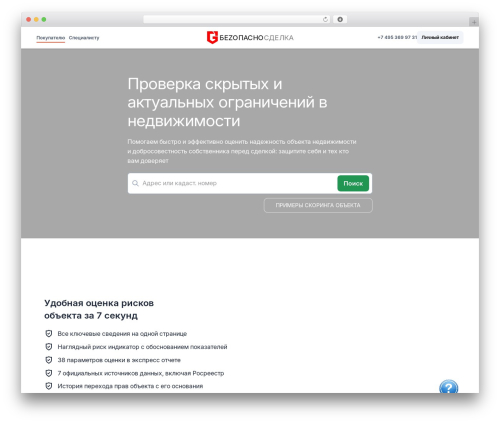Open Примеры скоринга объекта
500x423 pixels.
coord(318,205)
